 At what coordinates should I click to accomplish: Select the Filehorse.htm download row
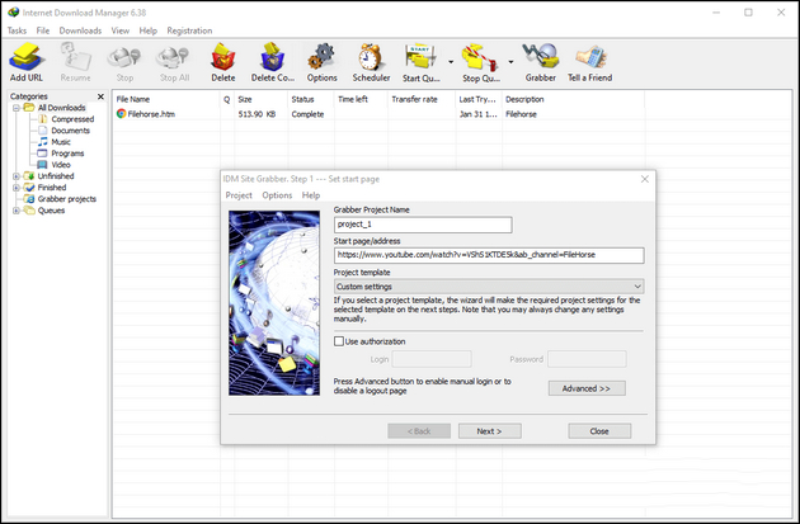click(378, 114)
